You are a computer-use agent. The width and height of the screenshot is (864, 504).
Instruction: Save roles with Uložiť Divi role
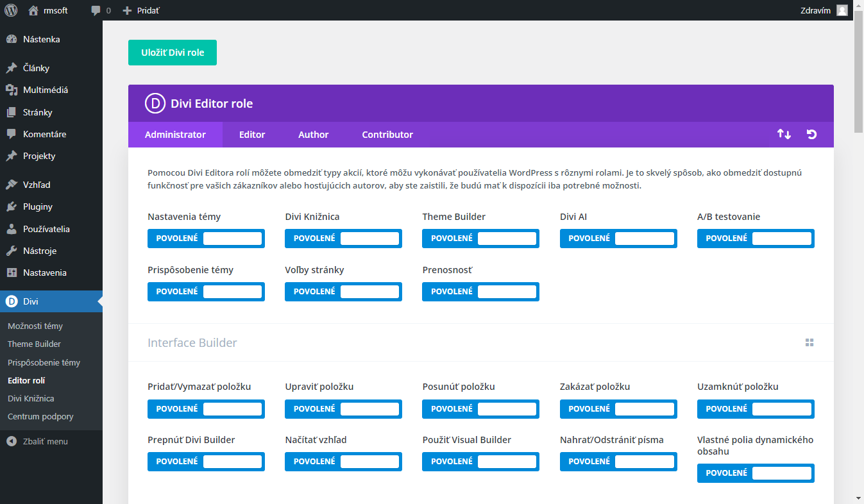coord(173,53)
